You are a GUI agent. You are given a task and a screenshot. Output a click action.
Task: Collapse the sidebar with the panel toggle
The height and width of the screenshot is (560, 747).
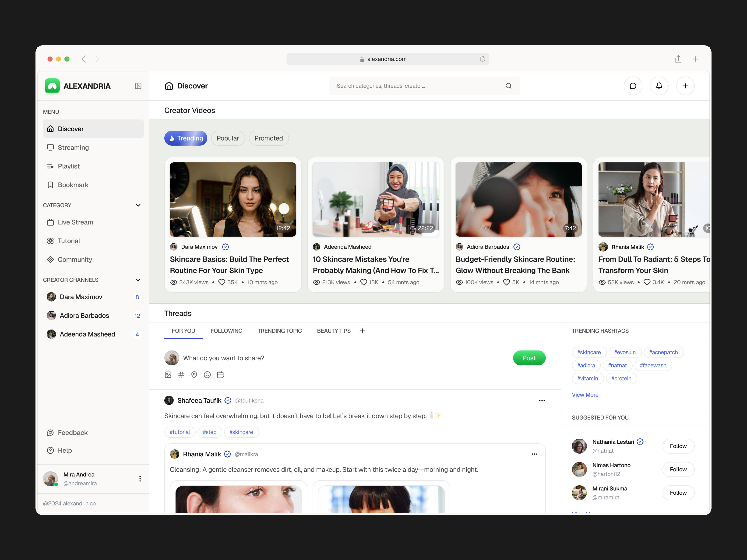click(138, 86)
